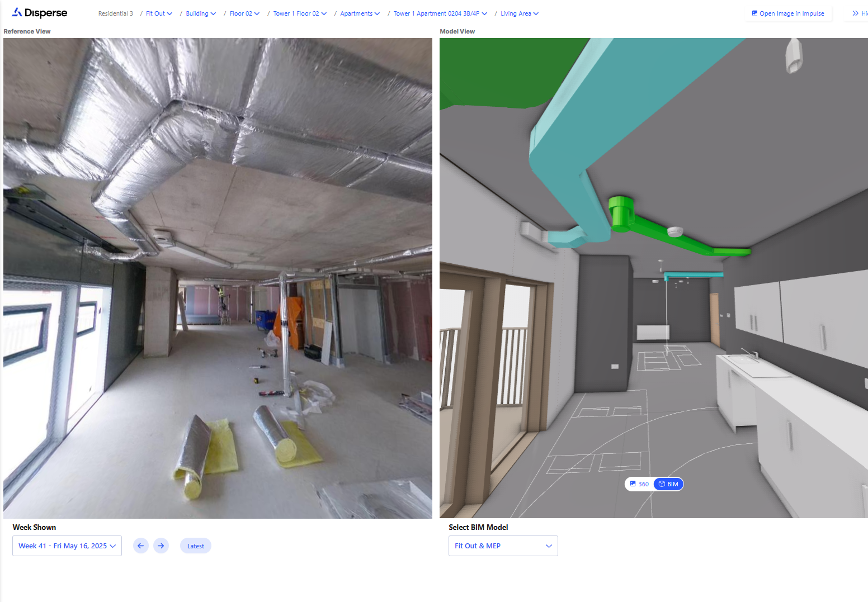
Task: Click the left arrow to view previous week
Action: click(x=140, y=546)
